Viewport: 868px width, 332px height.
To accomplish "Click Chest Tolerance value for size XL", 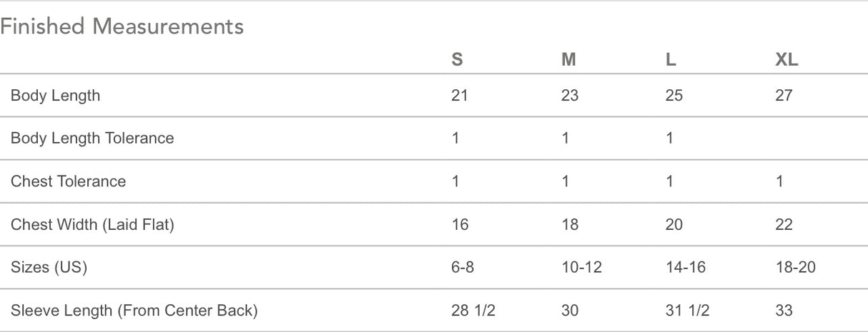I will pos(779,181).
